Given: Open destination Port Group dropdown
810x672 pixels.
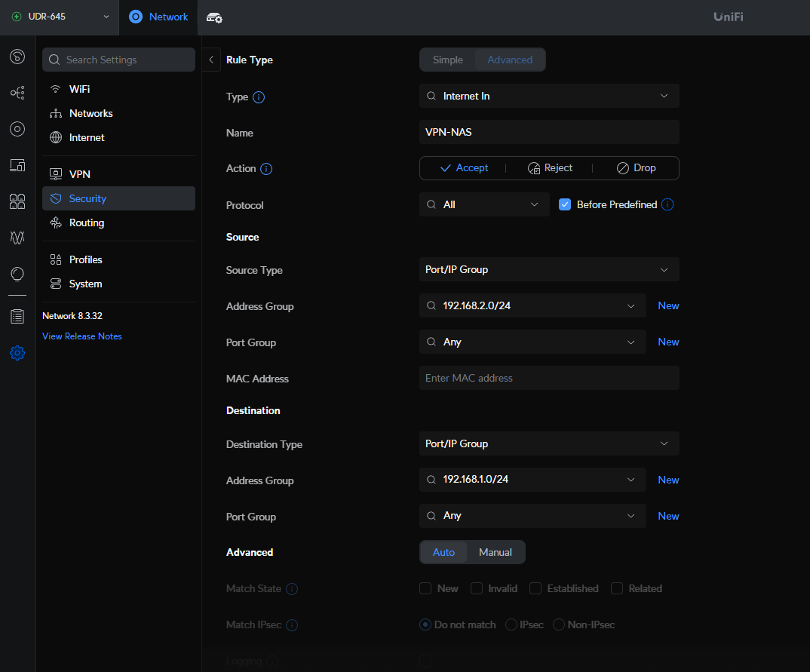Looking at the screenshot, I should point(532,516).
